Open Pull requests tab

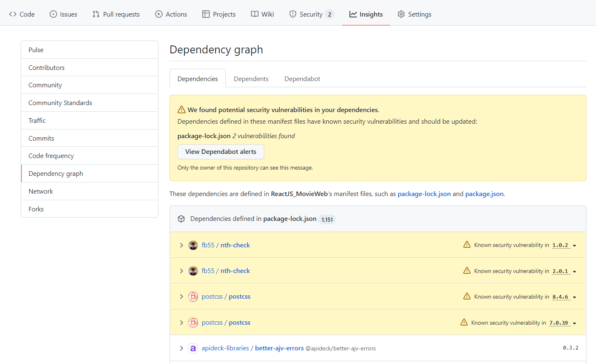point(116,14)
